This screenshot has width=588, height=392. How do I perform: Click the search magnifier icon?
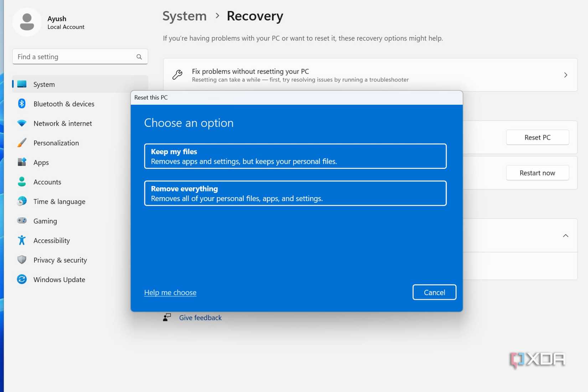139,57
